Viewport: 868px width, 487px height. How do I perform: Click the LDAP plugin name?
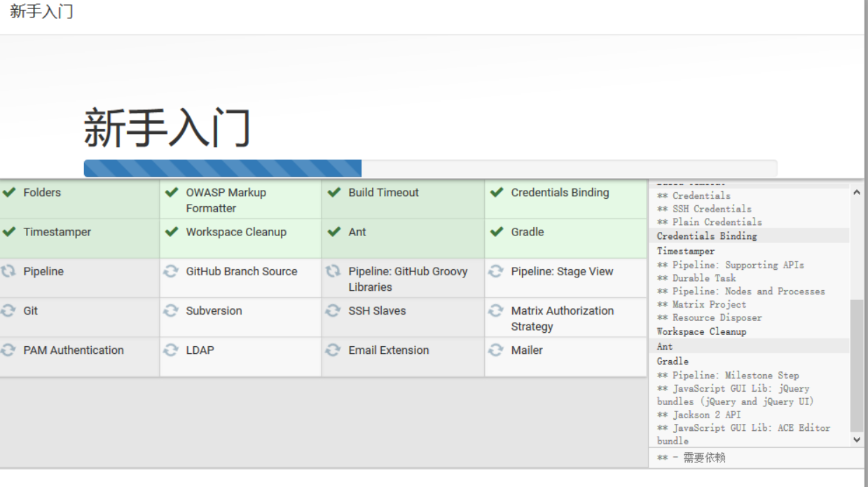[x=200, y=350]
